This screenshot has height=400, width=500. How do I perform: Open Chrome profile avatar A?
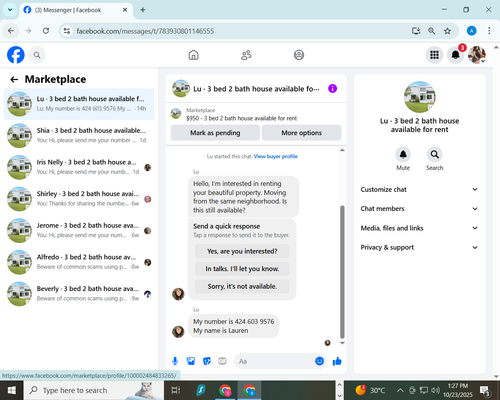[471, 31]
